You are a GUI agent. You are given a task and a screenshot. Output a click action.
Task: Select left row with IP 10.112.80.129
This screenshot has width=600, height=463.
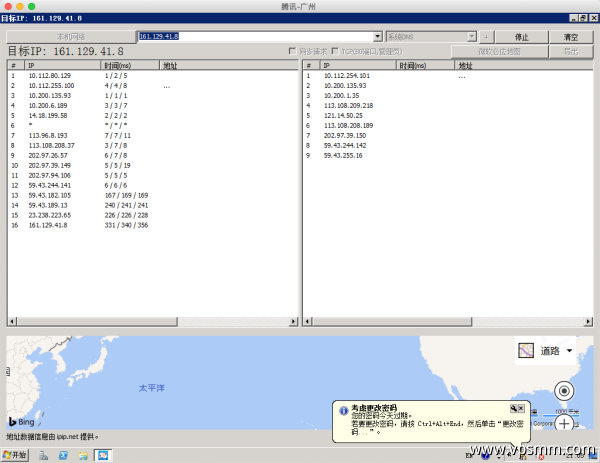[152, 76]
